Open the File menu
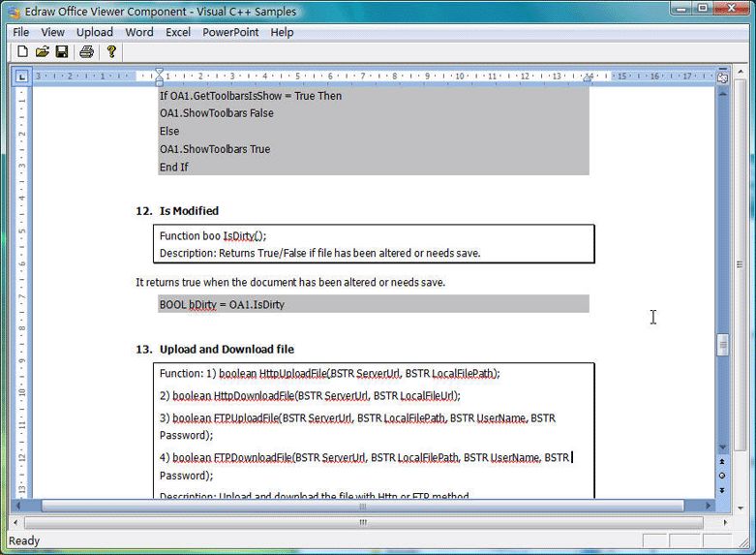 coord(21,32)
